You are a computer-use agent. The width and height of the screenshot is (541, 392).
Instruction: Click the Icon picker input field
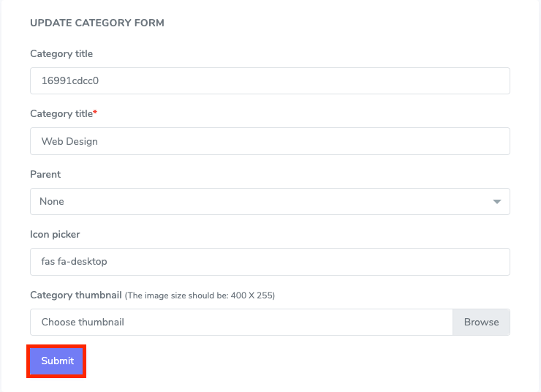[269, 262]
